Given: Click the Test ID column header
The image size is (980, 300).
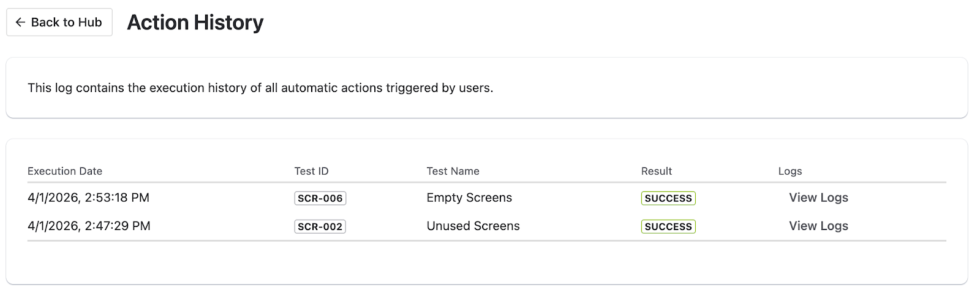Looking at the screenshot, I should click(x=311, y=171).
